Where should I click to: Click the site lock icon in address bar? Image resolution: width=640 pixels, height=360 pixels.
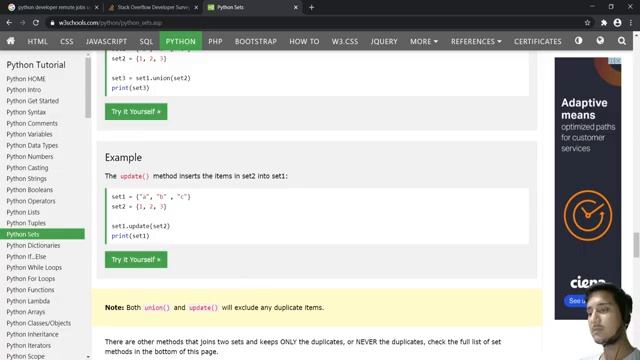point(52,23)
